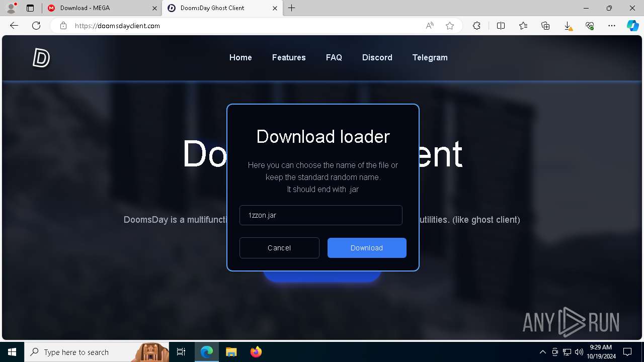Launch Firefox from the taskbar
Viewport: 644px width, 362px height.
256,352
